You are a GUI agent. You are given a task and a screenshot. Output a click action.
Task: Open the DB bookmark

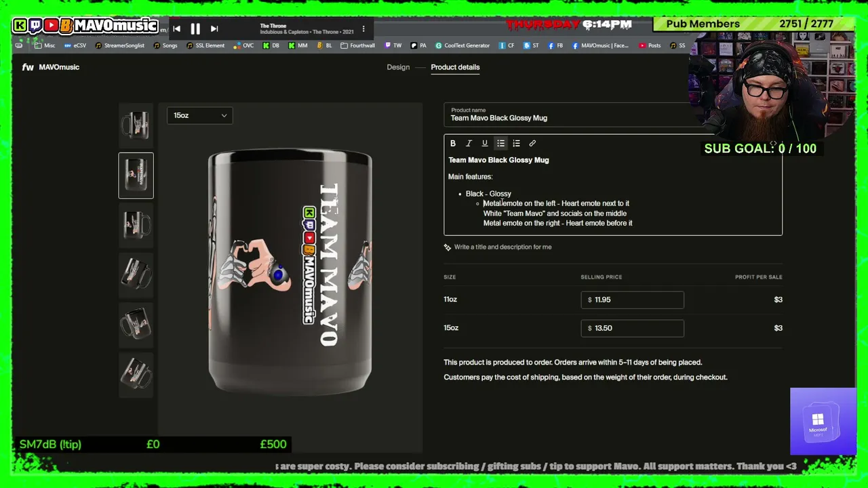click(271, 45)
